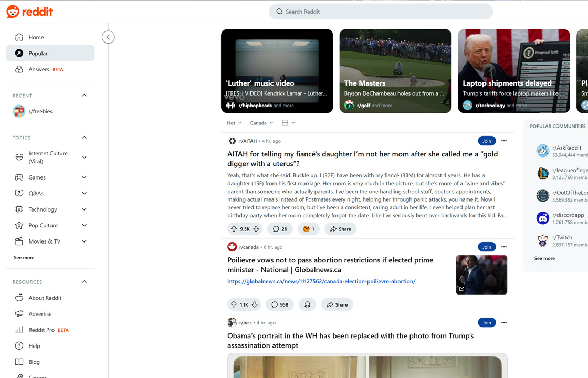588x378 pixels.
Task: Open the Poilievre article thumbnail image
Action: [481, 275]
